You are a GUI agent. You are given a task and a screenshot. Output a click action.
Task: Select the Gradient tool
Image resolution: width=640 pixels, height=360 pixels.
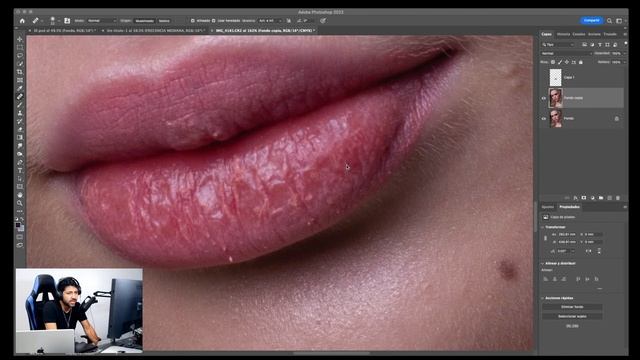tap(20, 138)
